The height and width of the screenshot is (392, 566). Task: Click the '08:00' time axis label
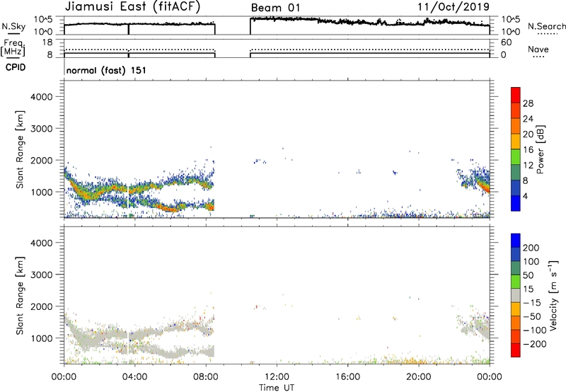click(x=206, y=377)
